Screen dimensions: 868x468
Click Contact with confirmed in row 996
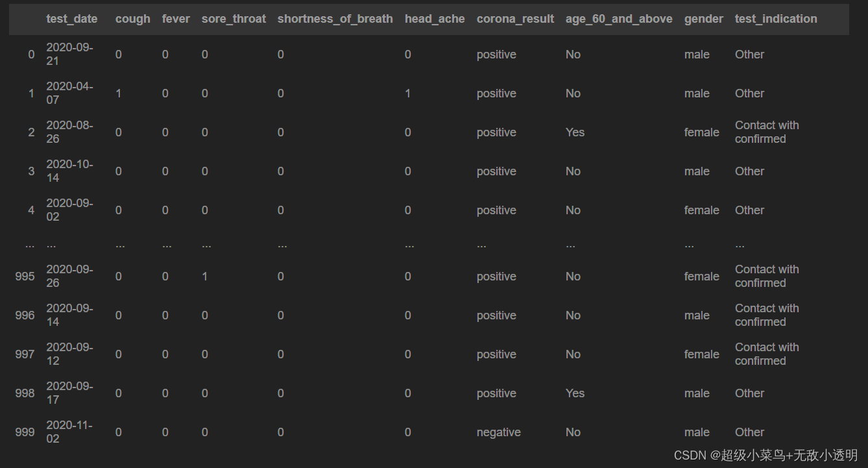point(767,315)
